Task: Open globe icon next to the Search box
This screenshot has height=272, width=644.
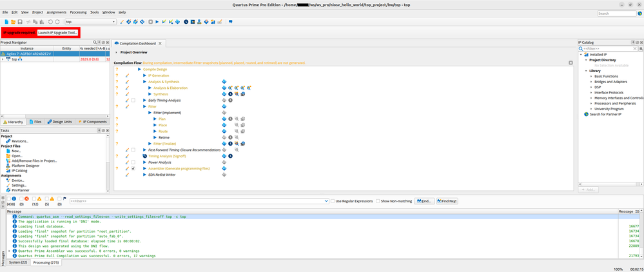Action: (639, 14)
